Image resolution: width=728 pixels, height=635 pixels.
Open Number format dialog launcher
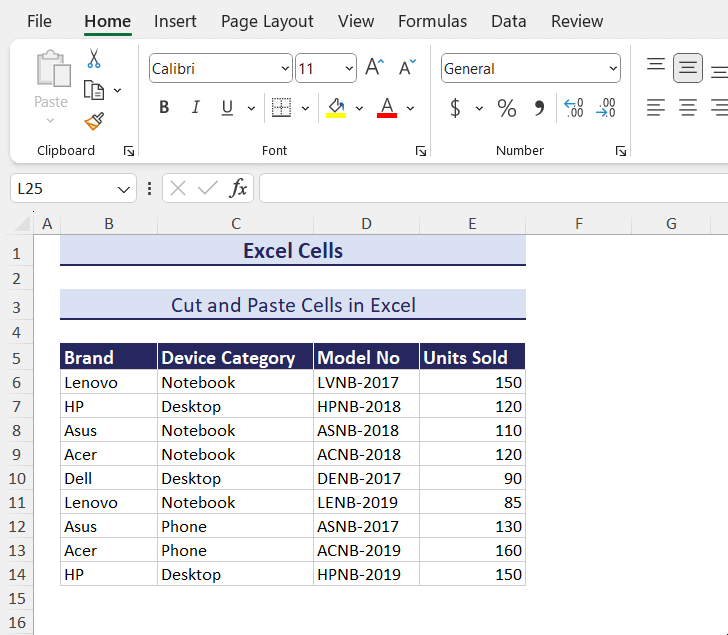point(620,151)
